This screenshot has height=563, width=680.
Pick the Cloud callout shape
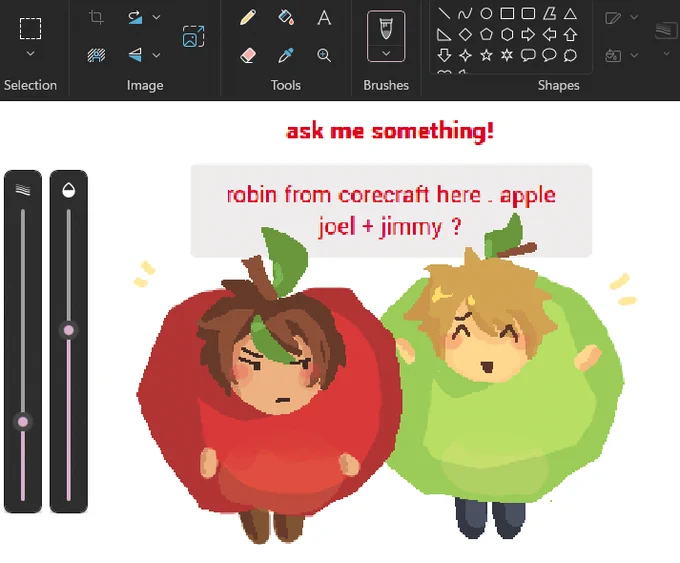570,55
